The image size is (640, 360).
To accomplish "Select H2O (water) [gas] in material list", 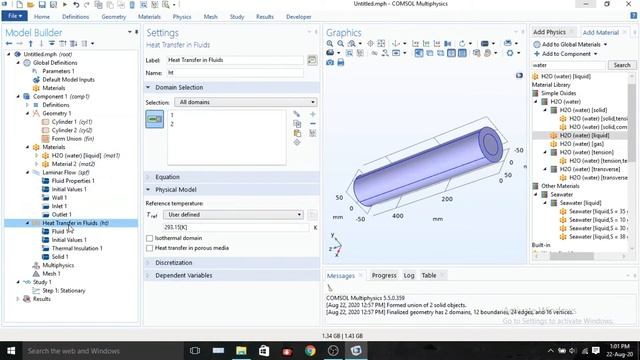I will (581, 144).
